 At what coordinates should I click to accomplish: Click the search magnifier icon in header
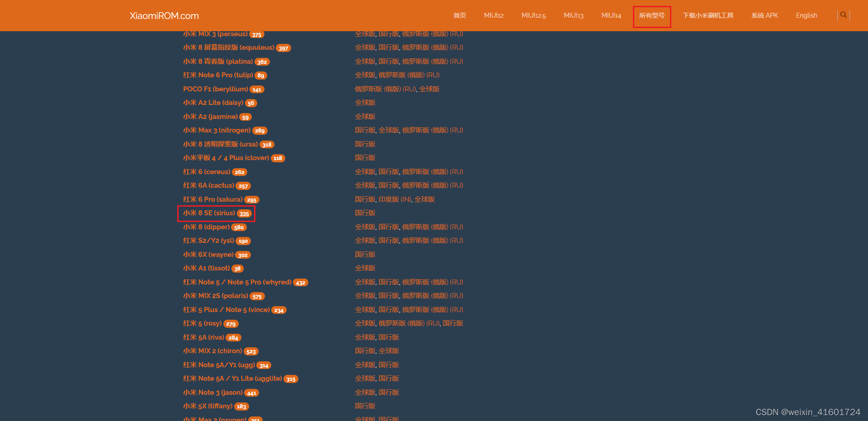(x=843, y=15)
